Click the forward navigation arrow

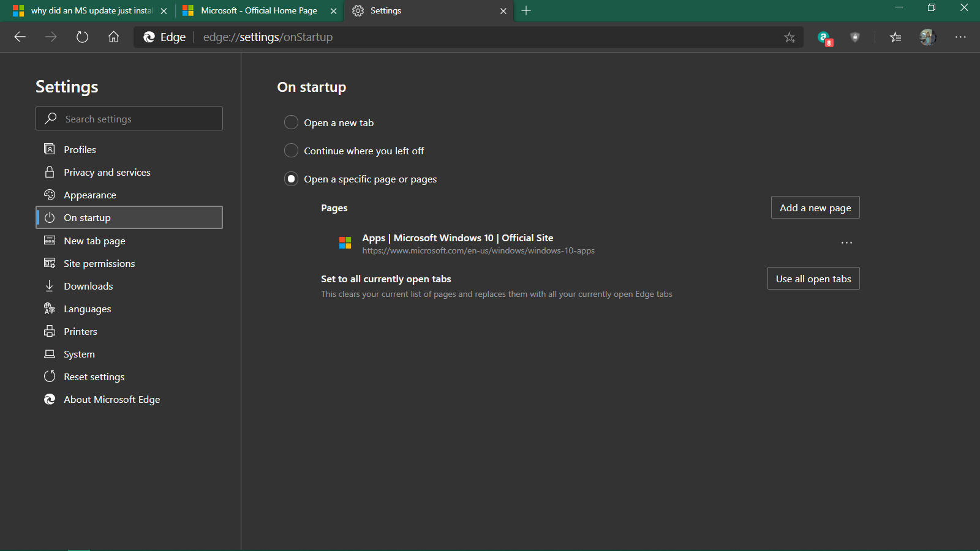[51, 37]
